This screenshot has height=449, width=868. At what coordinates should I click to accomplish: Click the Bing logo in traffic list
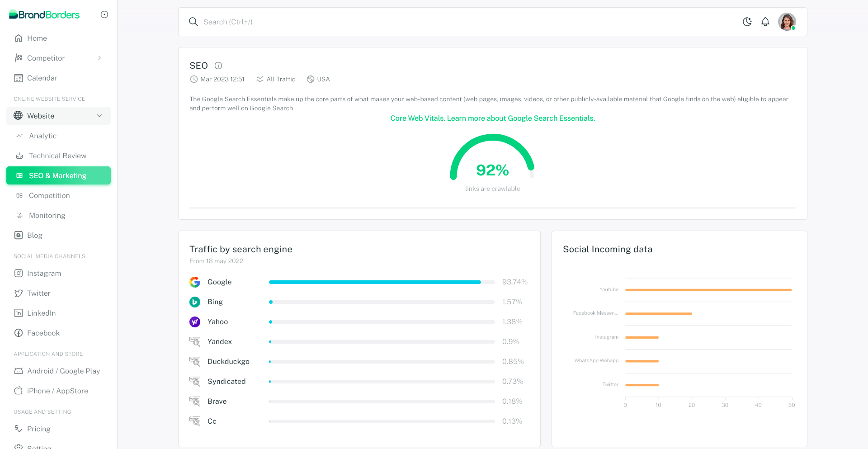[x=195, y=302]
